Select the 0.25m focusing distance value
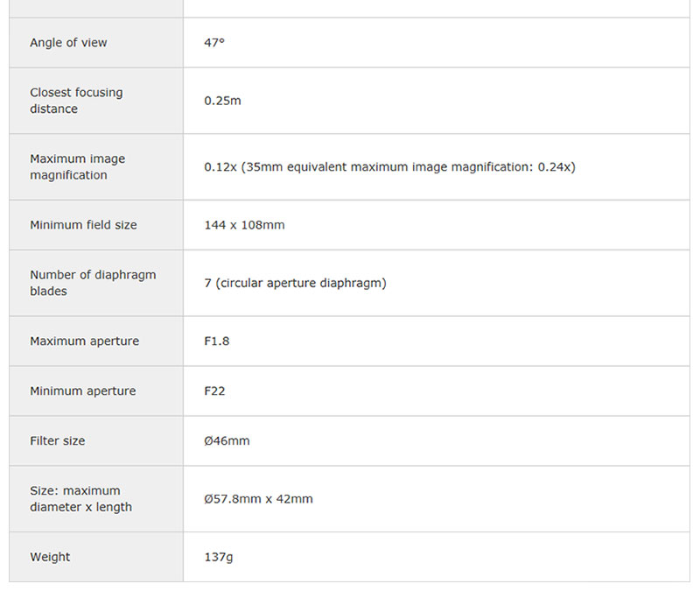This screenshot has width=700, height=591. pyautogui.click(x=222, y=101)
